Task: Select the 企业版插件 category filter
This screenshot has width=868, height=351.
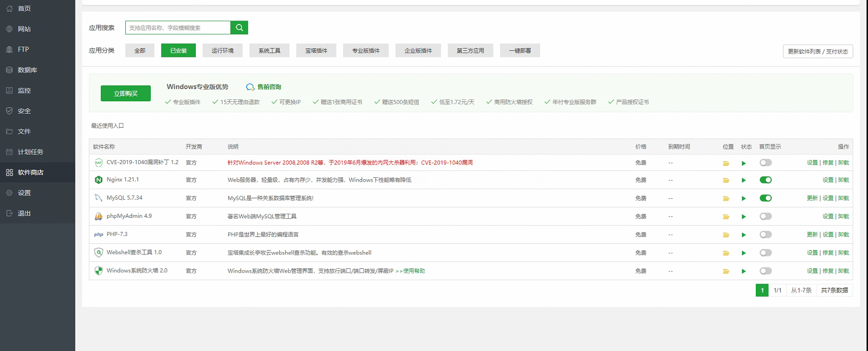Action: (418, 50)
